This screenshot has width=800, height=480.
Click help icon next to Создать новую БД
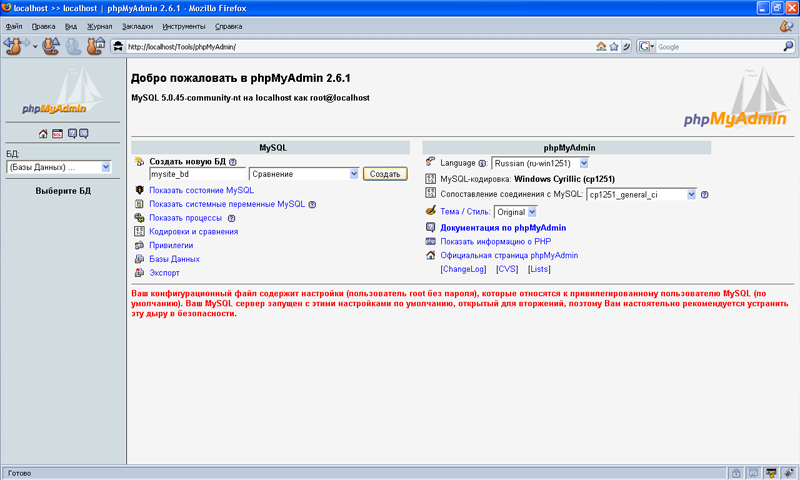pos(233,162)
